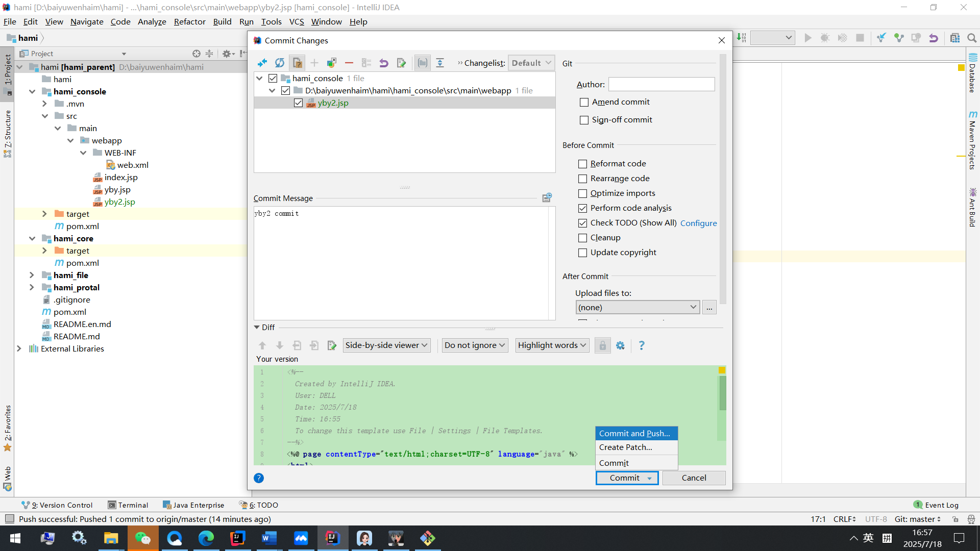This screenshot has height=551, width=980.
Task: Click the main toolbar Debug bug icon
Action: [825, 38]
